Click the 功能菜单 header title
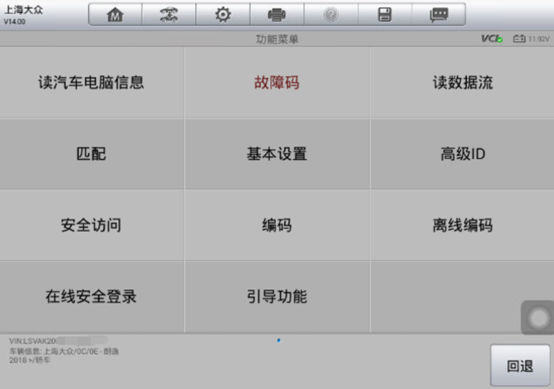The image size is (554, 389). tap(277, 39)
